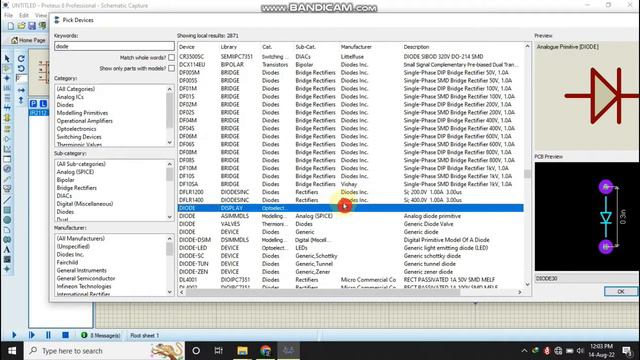The image size is (640, 360).
Task: Choose the Junction Dot mode tool
Action: tap(7, 78)
